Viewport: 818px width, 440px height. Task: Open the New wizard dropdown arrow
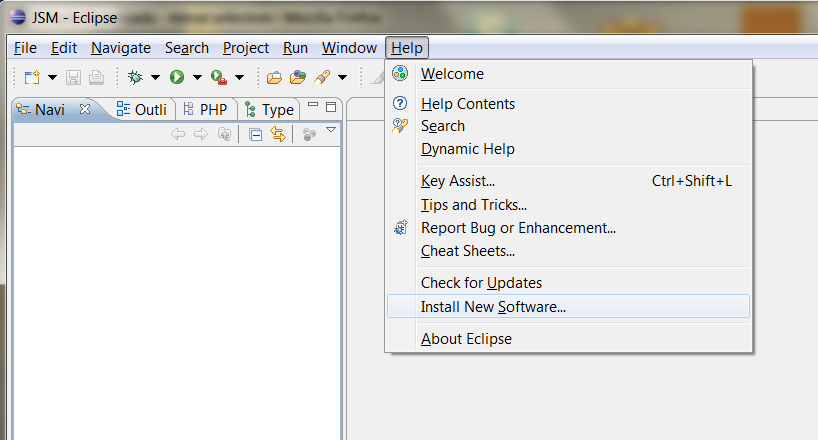point(53,78)
